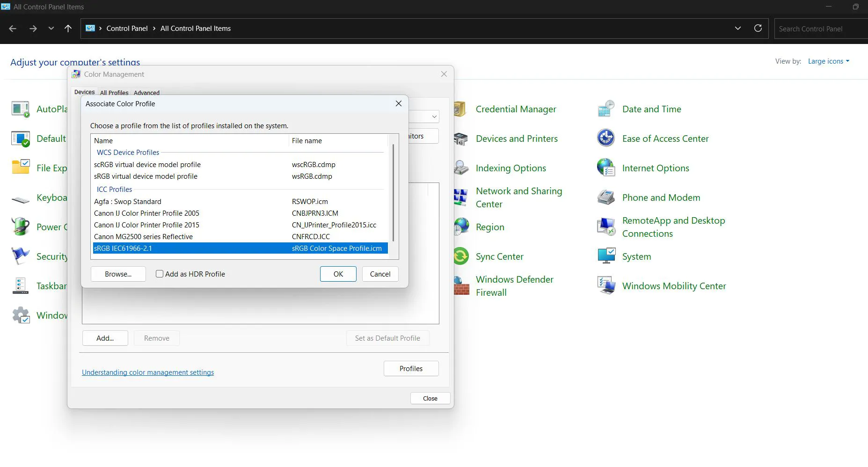Screen dimensions: 868x467
Task: Open Internet Options
Action: click(x=655, y=168)
